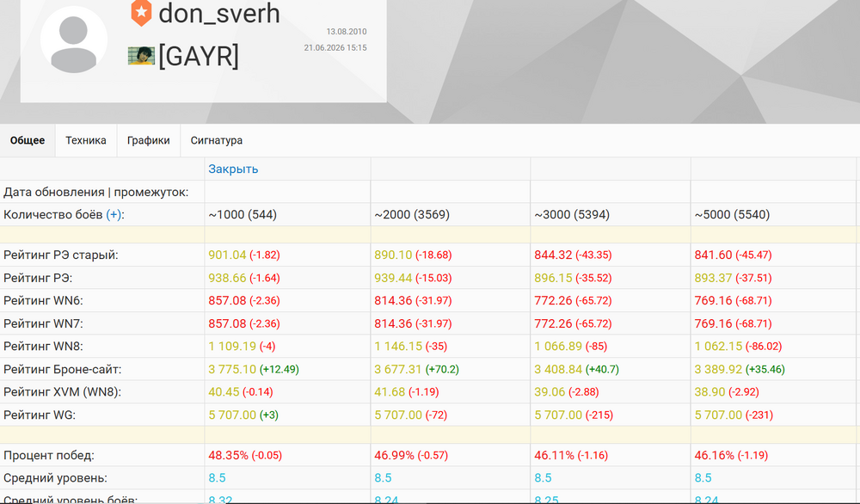Click the ~5000 (5540) battles column header

pyautogui.click(x=732, y=214)
